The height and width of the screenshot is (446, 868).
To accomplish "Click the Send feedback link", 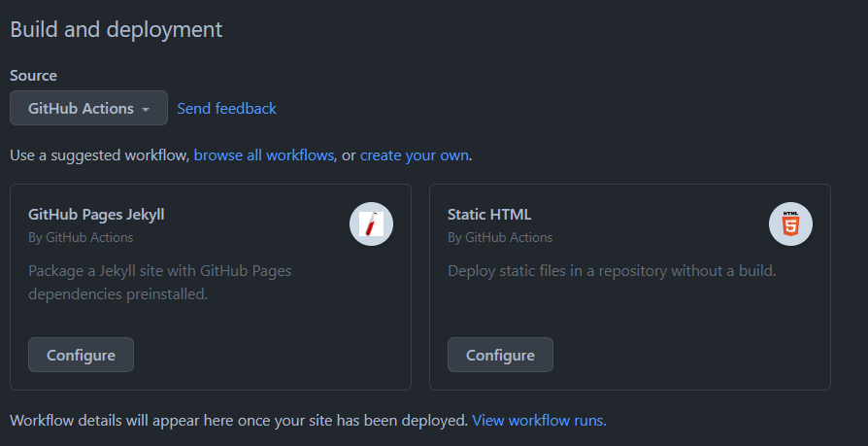I will pyautogui.click(x=226, y=109).
